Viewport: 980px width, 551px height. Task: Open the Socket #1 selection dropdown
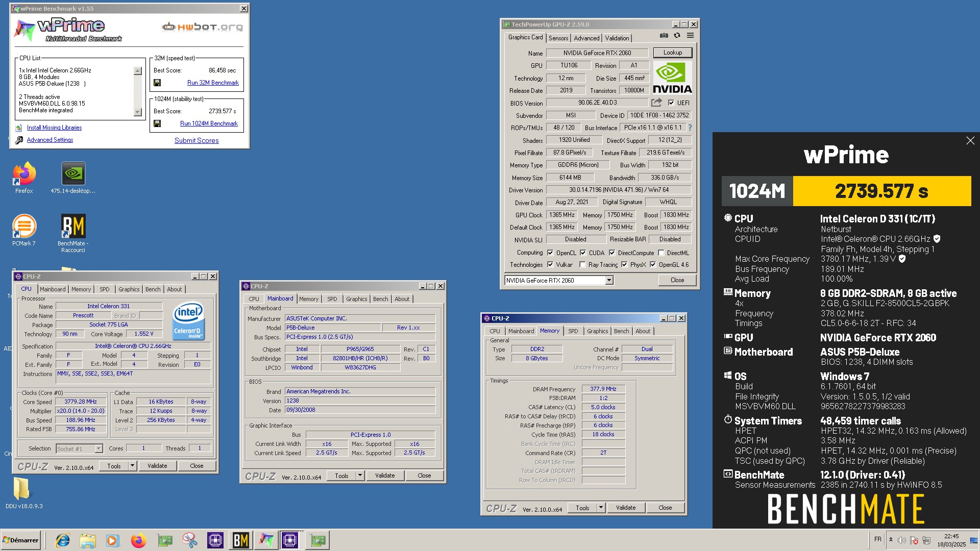click(79, 448)
